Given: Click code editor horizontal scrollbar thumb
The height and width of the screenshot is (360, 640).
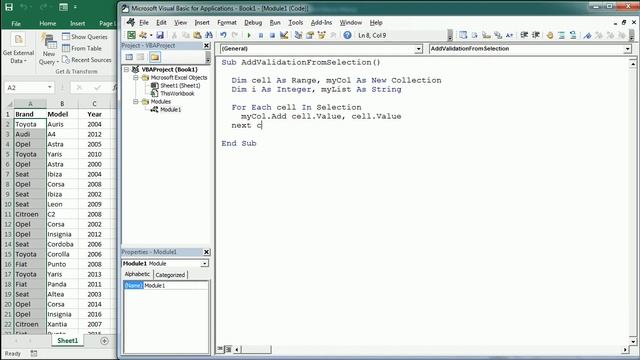Looking at the screenshot, I should click(256, 349).
